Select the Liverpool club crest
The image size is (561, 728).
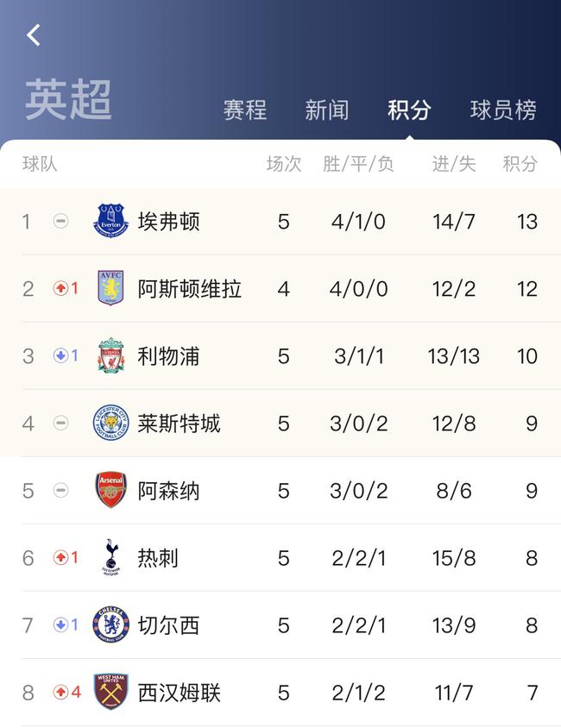110,355
